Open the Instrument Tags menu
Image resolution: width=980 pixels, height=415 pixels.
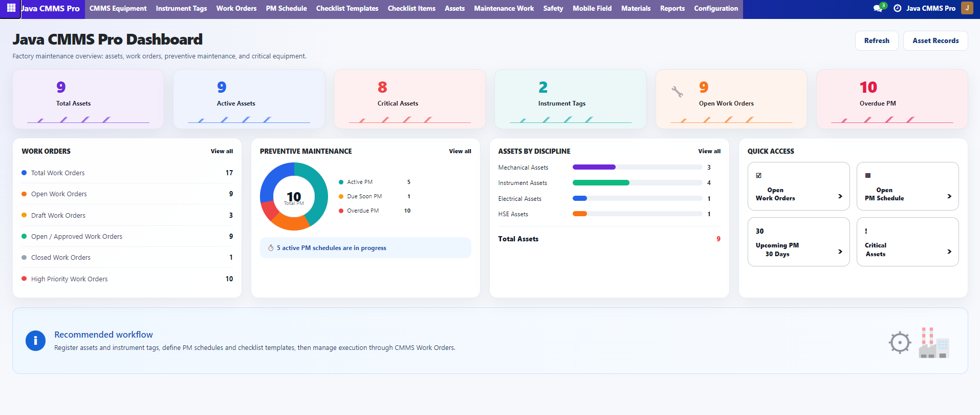click(181, 9)
